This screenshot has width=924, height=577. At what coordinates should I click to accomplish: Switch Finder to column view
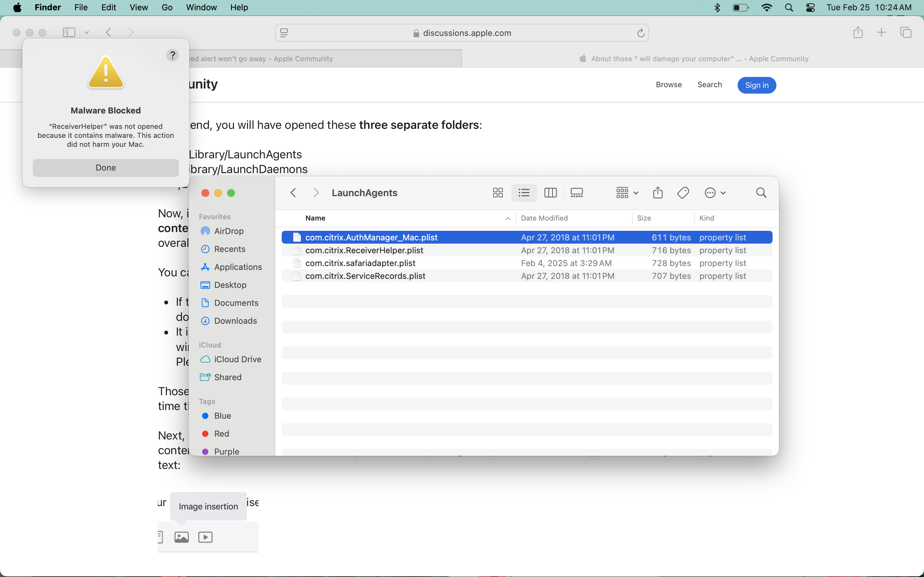550,193
